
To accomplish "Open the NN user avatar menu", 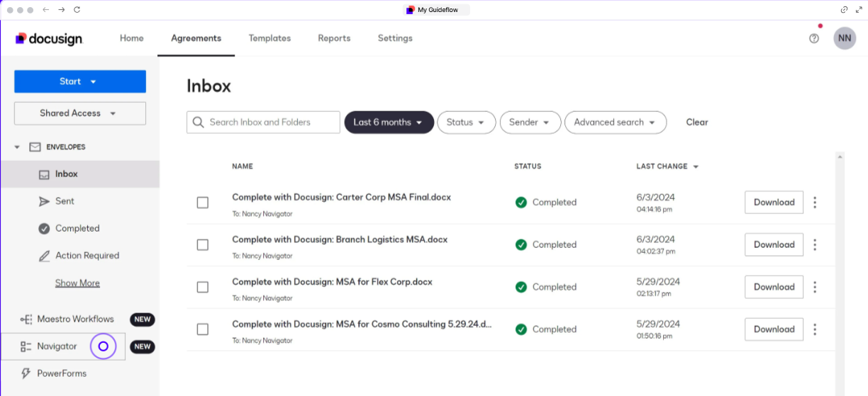I will (x=845, y=38).
